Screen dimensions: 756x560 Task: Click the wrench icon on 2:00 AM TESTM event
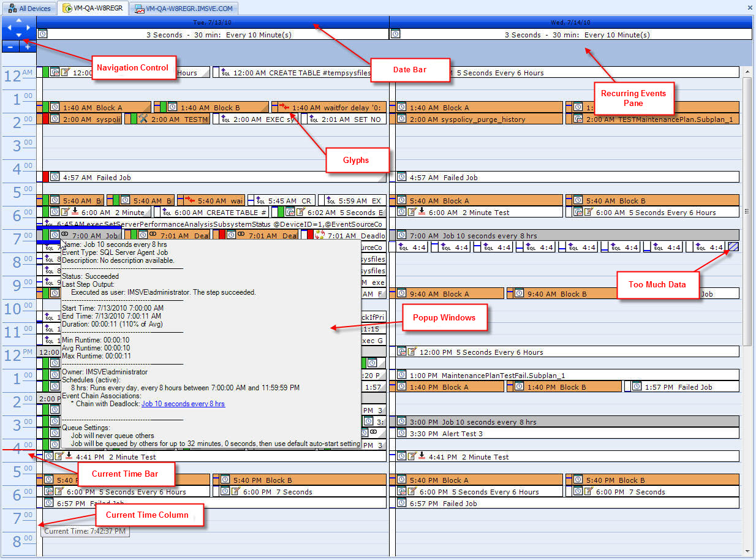[x=143, y=119]
